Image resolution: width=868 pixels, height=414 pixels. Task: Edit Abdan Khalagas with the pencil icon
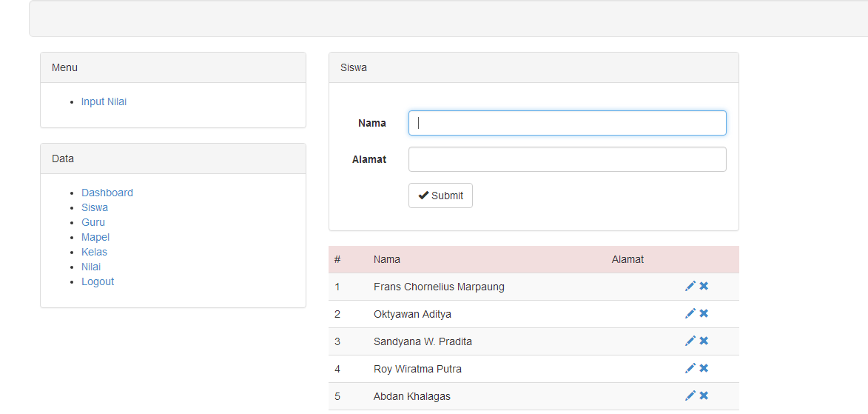[690, 395]
